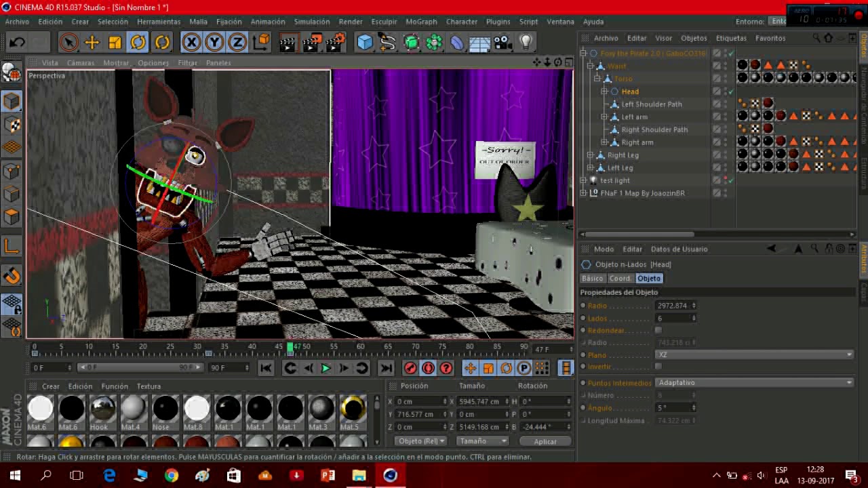Open the viewport Filtrar menu
Screen dimensions: 868x488
187,62
